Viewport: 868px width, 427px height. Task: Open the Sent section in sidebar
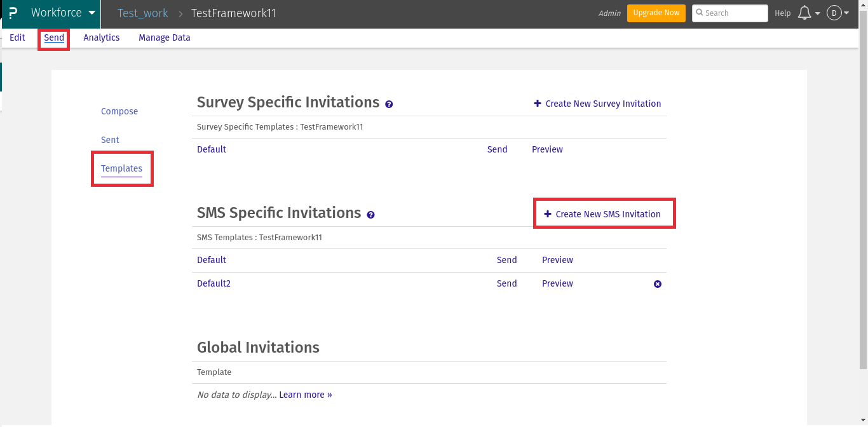click(110, 140)
